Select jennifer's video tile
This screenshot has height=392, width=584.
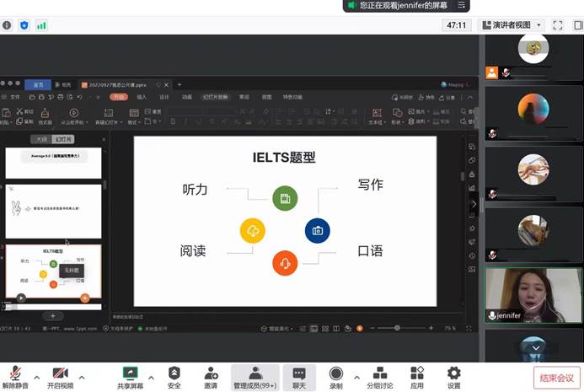click(x=533, y=295)
